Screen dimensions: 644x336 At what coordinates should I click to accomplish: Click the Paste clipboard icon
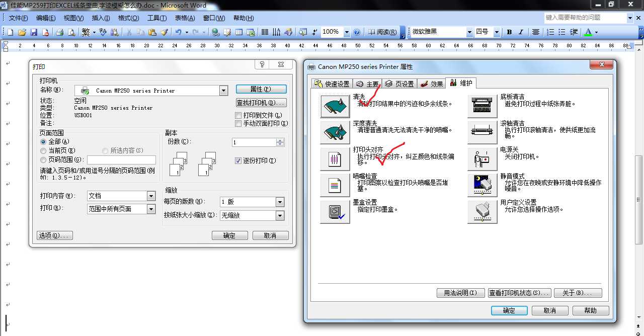point(152,32)
